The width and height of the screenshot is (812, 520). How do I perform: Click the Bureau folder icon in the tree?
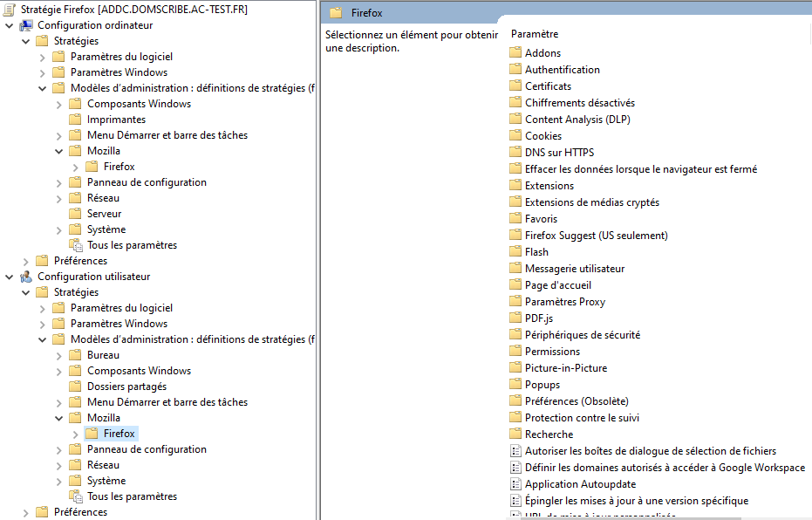pos(75,355)
